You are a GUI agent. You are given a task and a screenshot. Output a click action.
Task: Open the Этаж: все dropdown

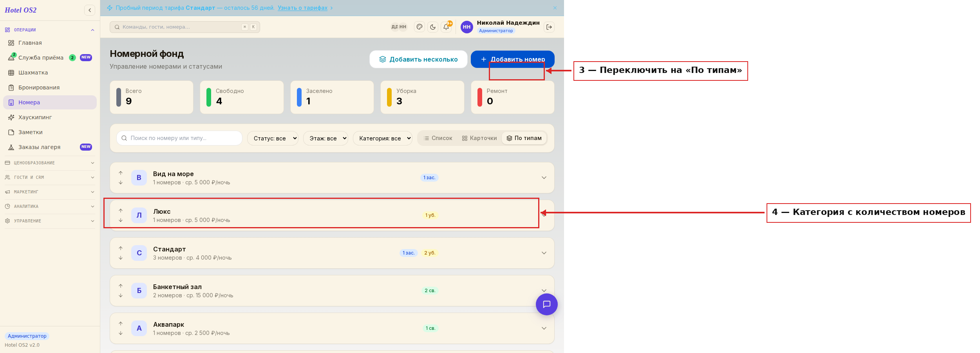(x=325, y=138)
